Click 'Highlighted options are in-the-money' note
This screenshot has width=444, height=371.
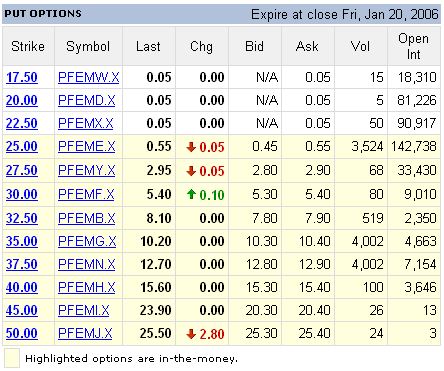pos(132,359)
